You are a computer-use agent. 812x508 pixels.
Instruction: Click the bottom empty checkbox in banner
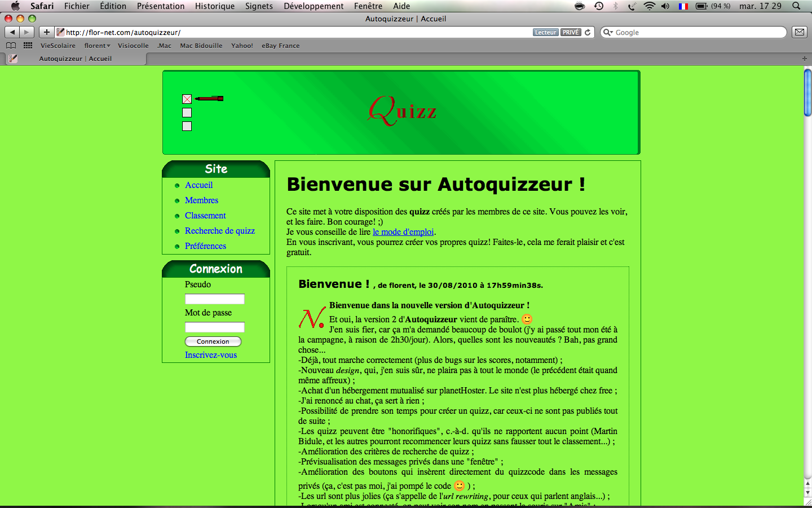(187, 126)
